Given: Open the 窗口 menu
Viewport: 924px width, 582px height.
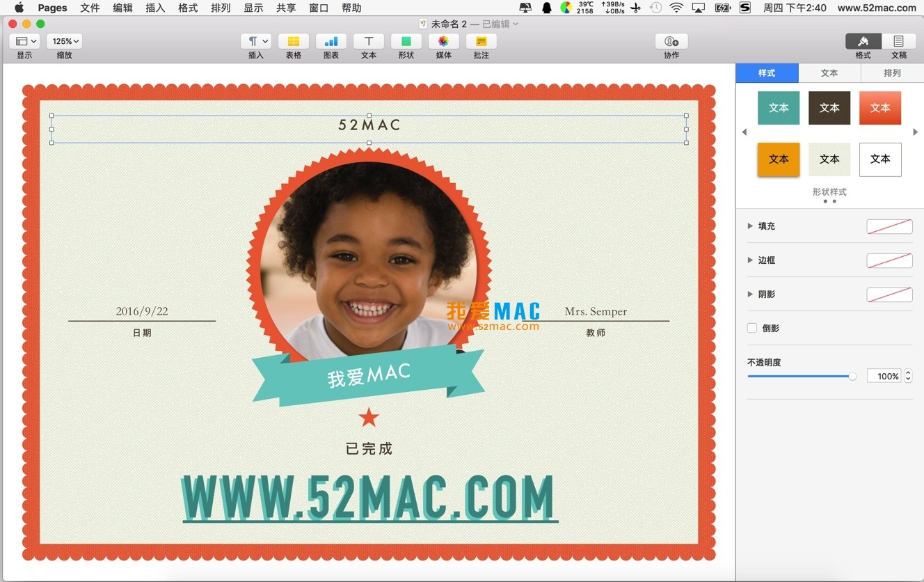Looking at the screenshot, I should tap(319, 8).
